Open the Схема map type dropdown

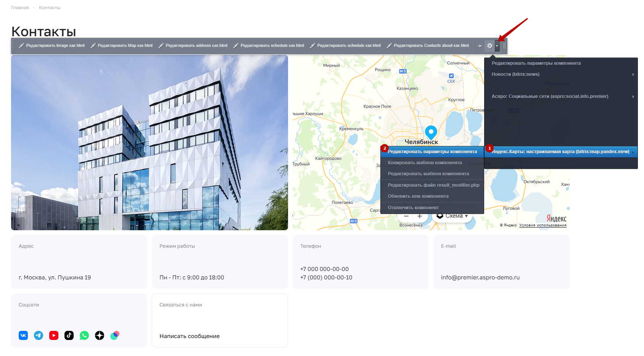click(x=452, y=216)
